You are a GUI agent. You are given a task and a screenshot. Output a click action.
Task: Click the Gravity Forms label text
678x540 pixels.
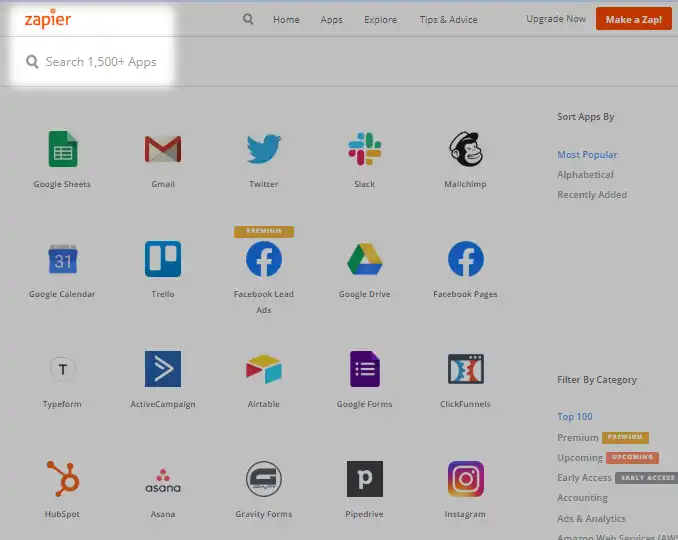tap(264, 514)
